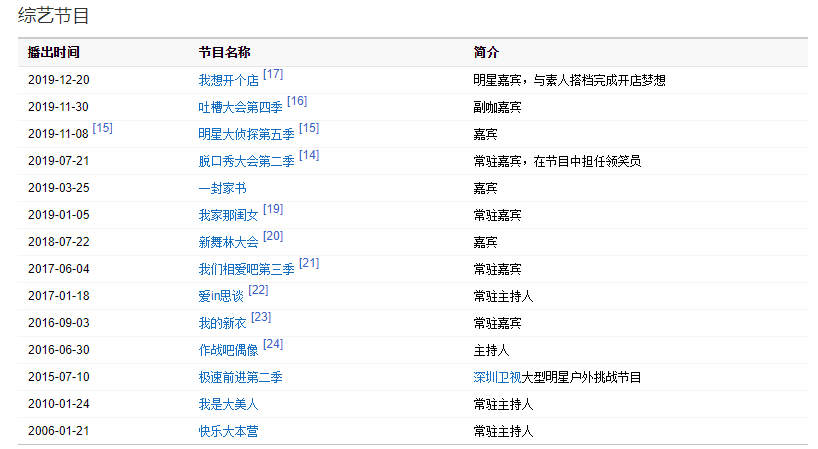Open the 我是大美人 link
This screenshot has height=449, width=818.
coord(228,405)
